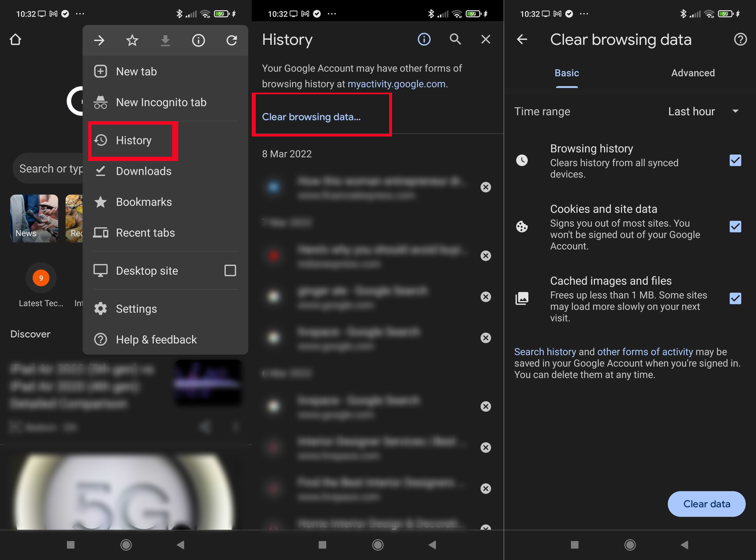Open Recent tabs from the menu

[165, 233]
